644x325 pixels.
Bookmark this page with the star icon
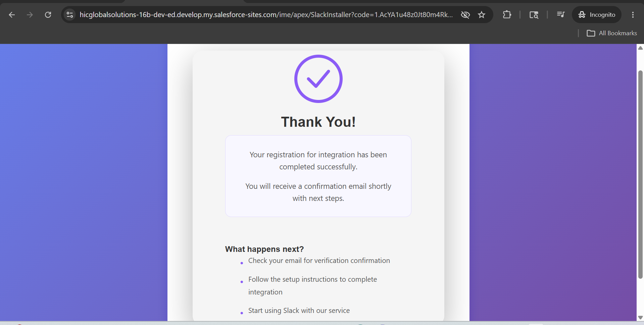pos(482,15)
